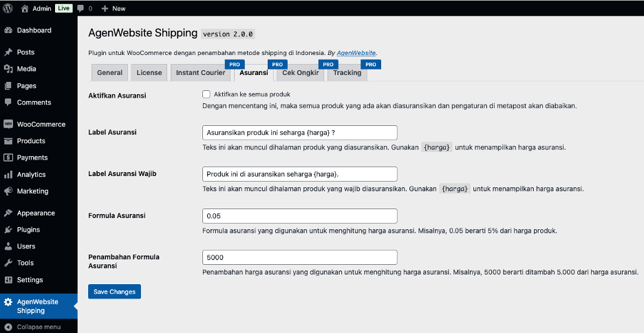
Task: Switch to the General tab
Action: point(109,73)
